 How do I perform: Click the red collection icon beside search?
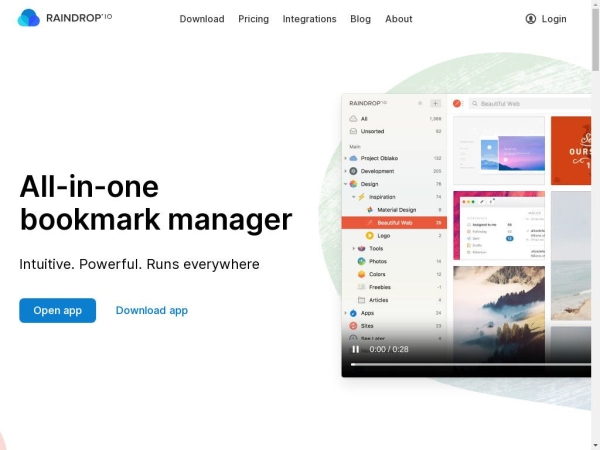coord(457,103)
